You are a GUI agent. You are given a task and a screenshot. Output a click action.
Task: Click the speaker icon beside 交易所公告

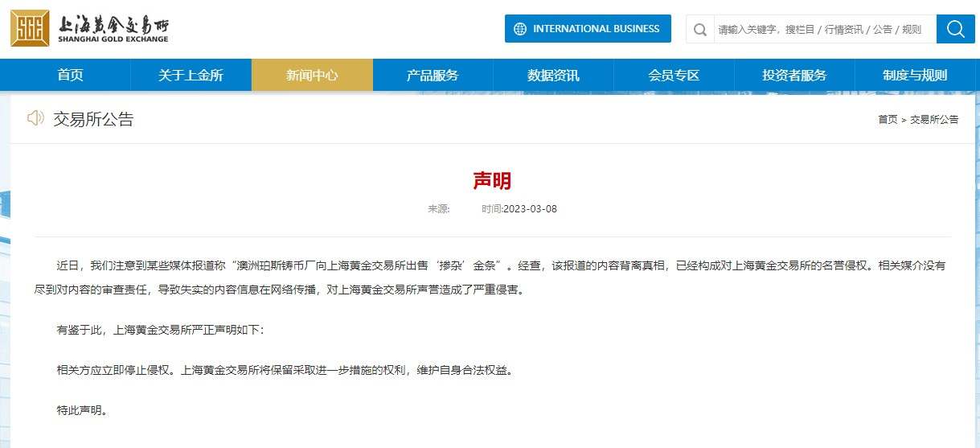point(35,119)
